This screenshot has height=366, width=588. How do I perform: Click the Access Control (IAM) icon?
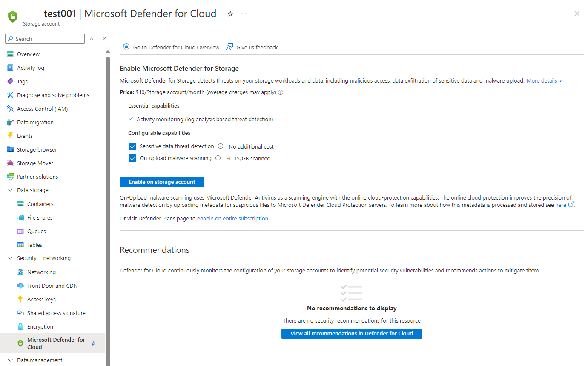click(10, 109)
